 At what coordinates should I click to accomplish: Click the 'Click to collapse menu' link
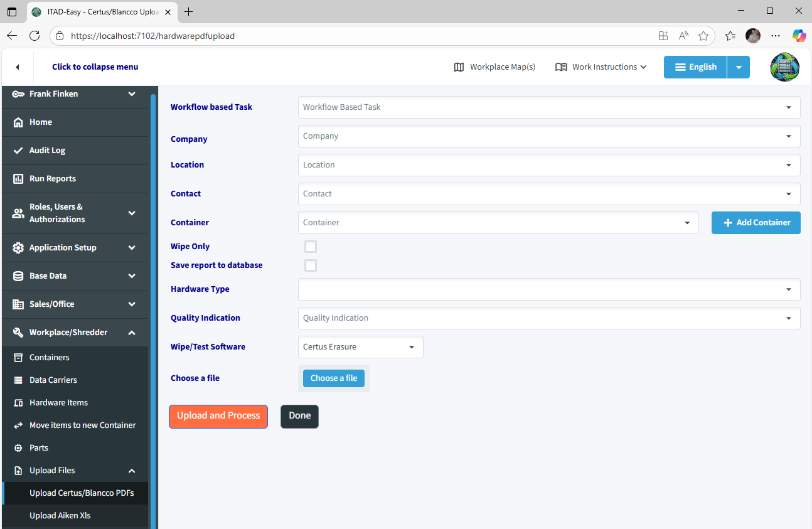coord(95,67)
